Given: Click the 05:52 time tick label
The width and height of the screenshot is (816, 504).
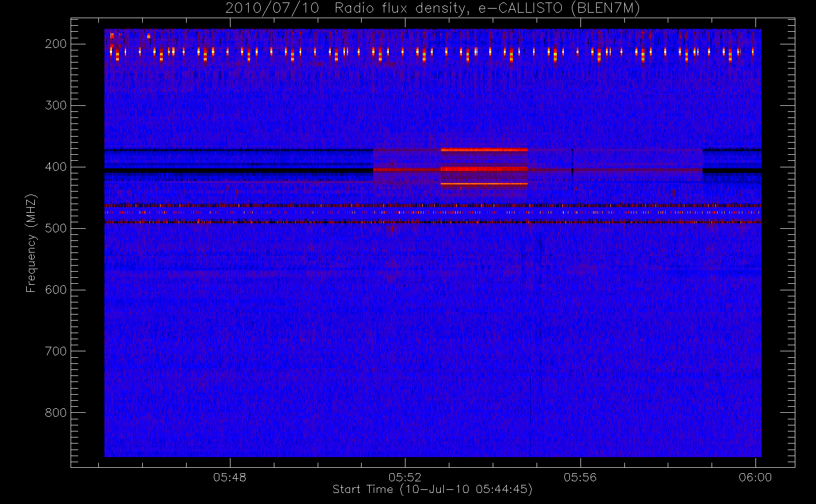Looking at the screenshot, I should 405,477.
